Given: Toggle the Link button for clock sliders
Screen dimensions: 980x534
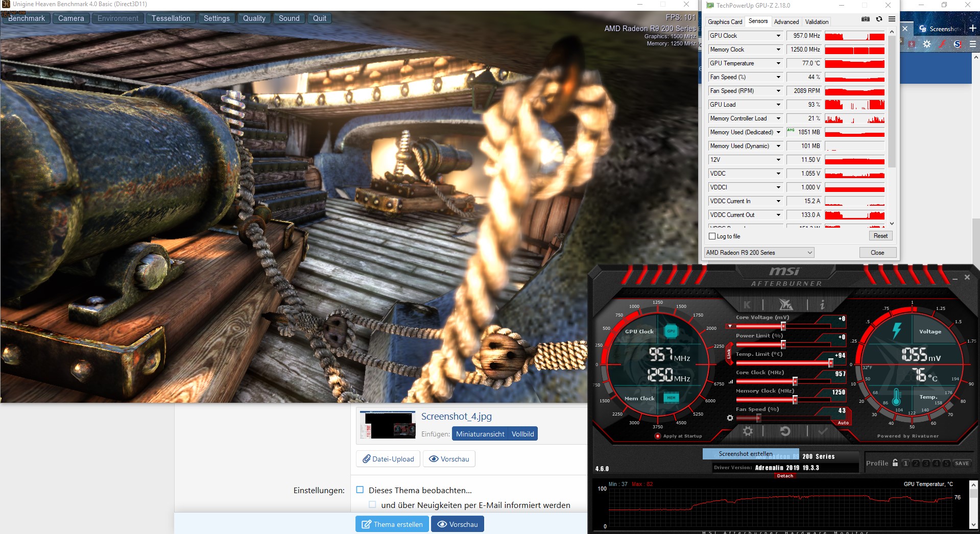Looking at the screenshot, I should (729, 353).
